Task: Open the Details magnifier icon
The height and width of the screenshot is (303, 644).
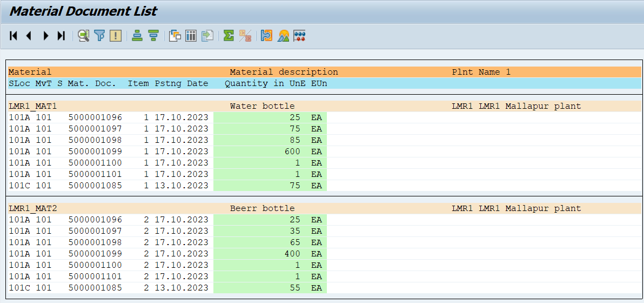Action: tap(83, 36)
